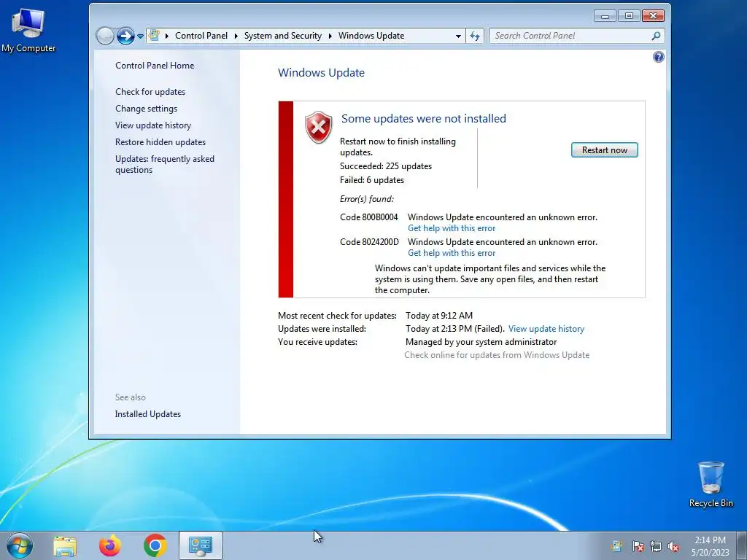The image size is (747, 560).
Task: Open Check for updates
Action: tap(150, 92)
